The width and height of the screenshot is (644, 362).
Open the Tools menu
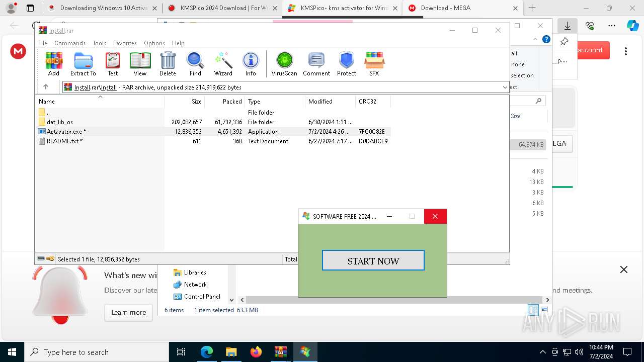[x=99, y=43]
